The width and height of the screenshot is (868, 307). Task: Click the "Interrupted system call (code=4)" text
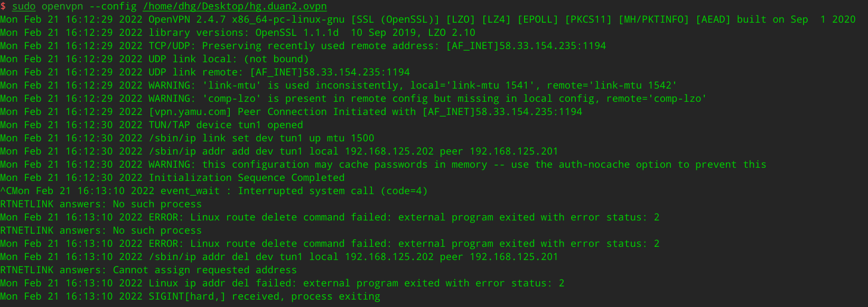(332, 191)
